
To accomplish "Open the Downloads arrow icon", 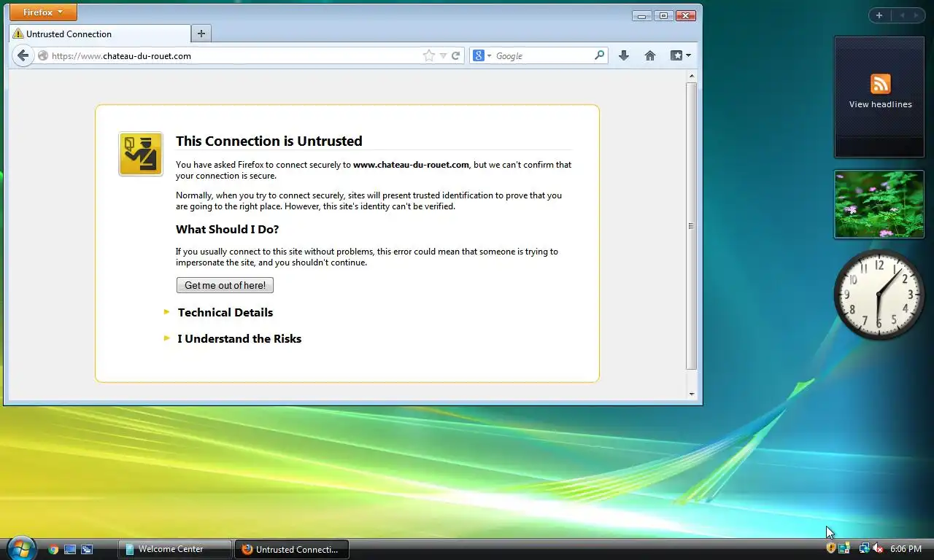I will click(624, 55).
